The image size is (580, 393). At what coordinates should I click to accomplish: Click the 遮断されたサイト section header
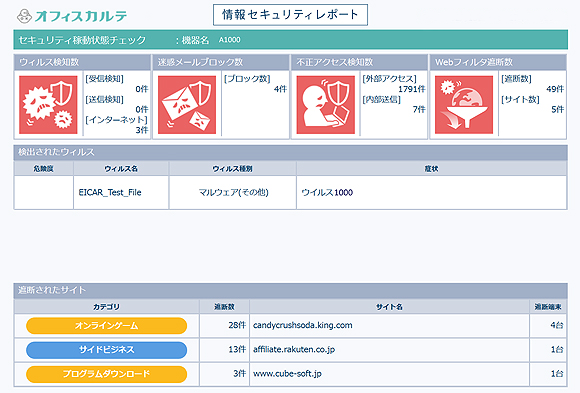pyautogui.click(x=290, y=290)
